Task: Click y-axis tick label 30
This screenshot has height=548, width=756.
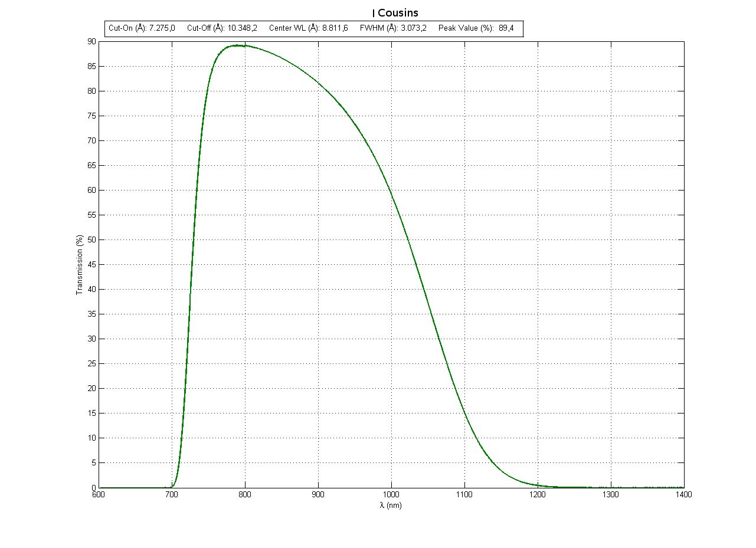Action: [x=91, y=339]
